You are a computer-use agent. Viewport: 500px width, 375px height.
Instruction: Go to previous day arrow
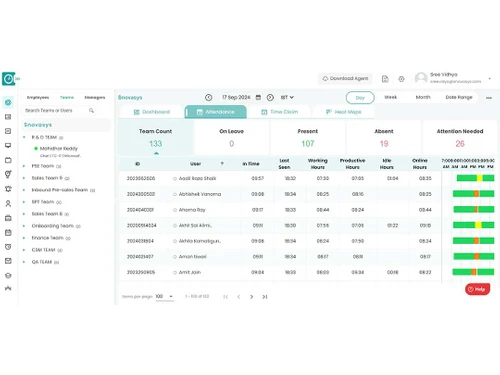[209, 97]
